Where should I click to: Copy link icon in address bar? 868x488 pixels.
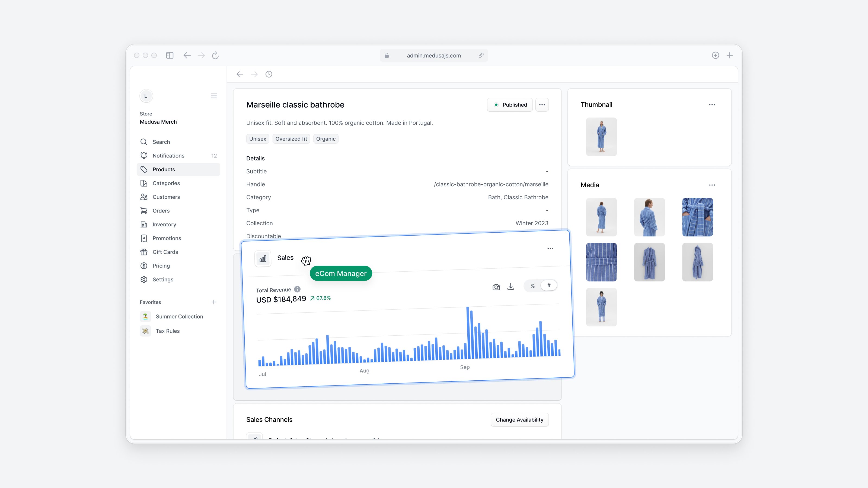(x=481, y=56)
